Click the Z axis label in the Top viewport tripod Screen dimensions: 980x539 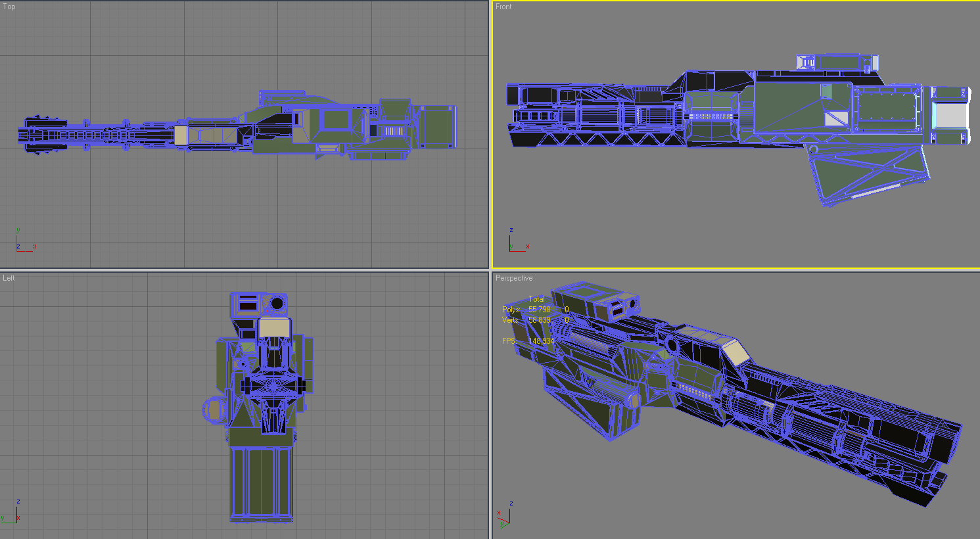pyautogui.click(x=18, y=246)
